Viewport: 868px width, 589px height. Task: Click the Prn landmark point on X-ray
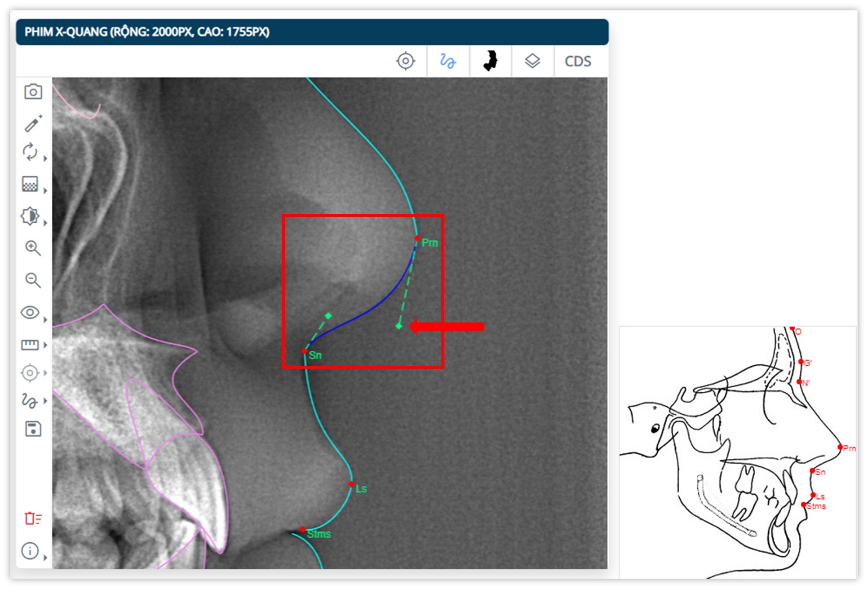pos(417,238)
